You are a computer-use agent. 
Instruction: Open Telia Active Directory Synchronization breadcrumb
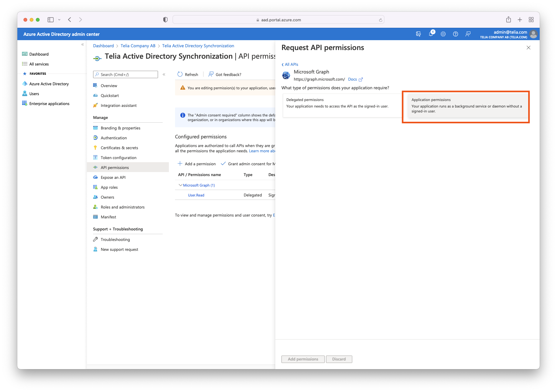point(198,46)
